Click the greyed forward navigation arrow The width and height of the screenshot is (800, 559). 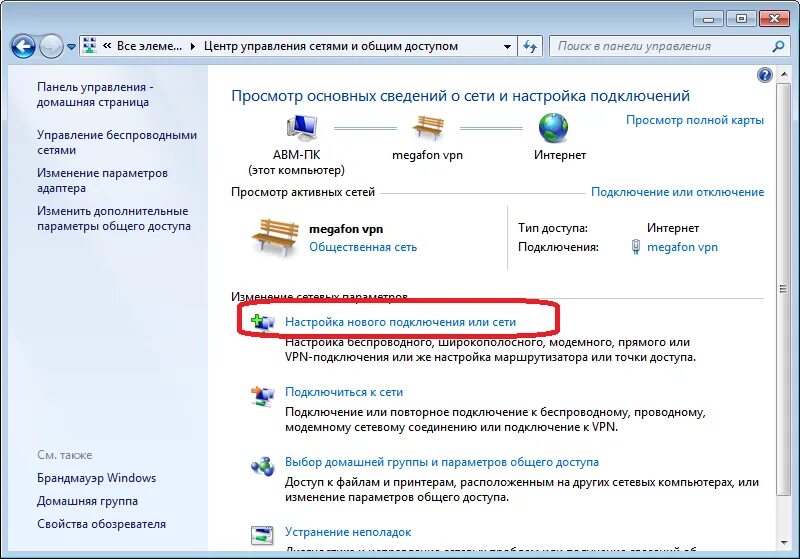tap(51, 47)
